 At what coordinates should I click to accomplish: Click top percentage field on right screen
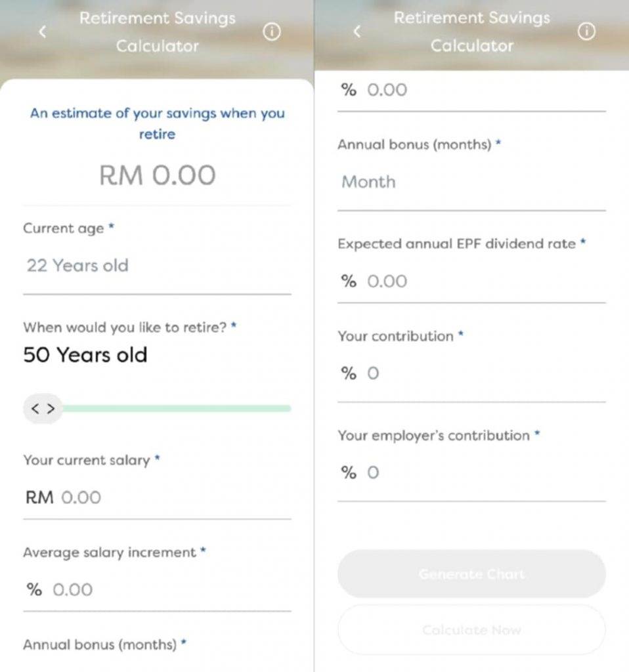tap(471, 91)
